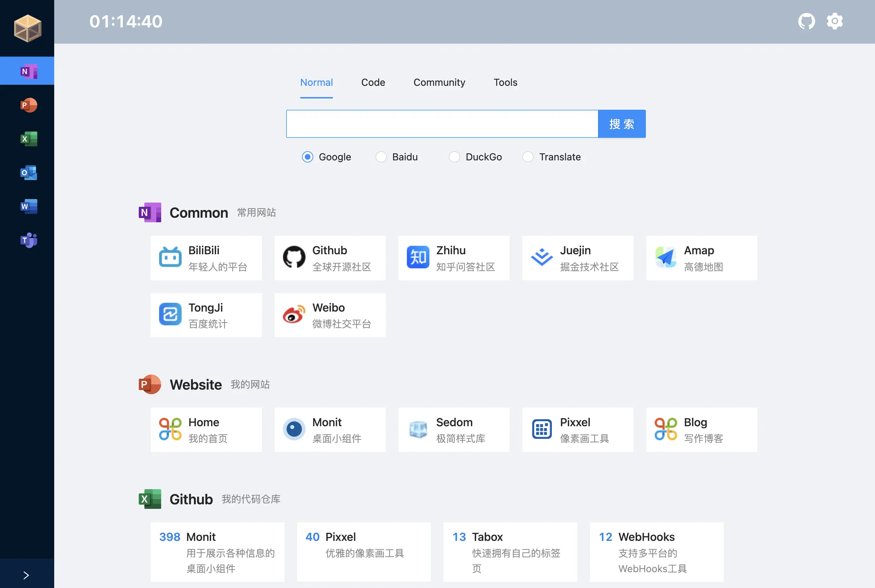Viewport: 875px width, 588px height.
Task: Open the Monit 桌面小组件 link
Action: [330, 430]
